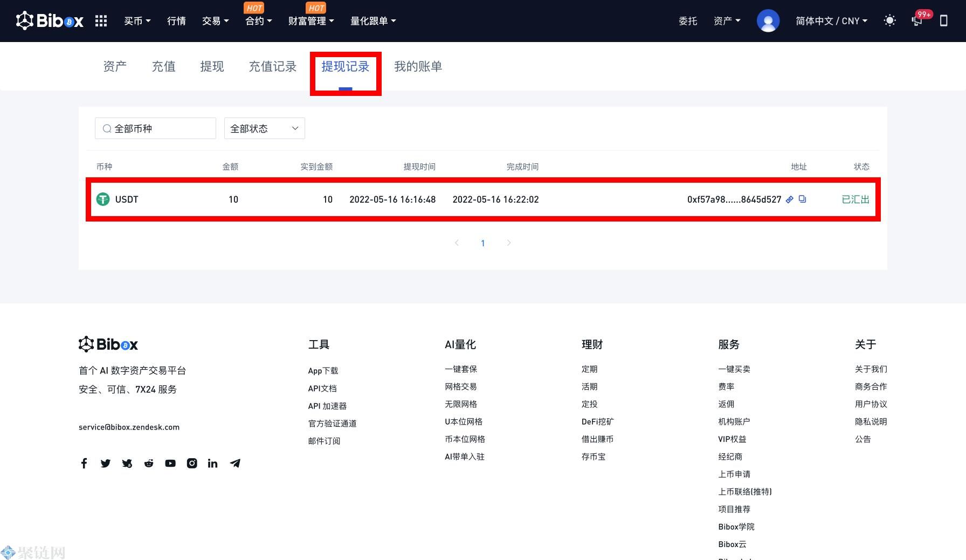The image size is (966, 560).
Task: Open the API文档 footer link
Action: click(x=322, y=388)
